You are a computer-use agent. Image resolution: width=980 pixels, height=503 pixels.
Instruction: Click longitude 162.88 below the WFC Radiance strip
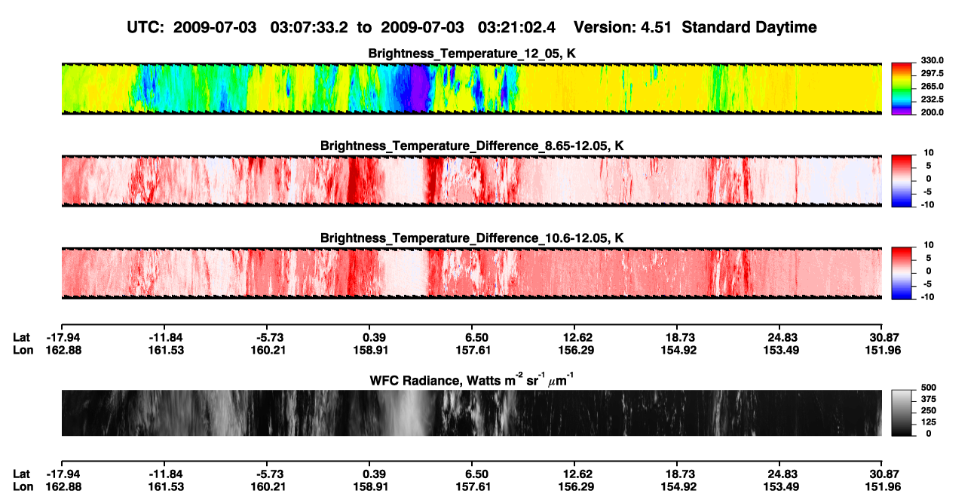(x=64, y=487)
